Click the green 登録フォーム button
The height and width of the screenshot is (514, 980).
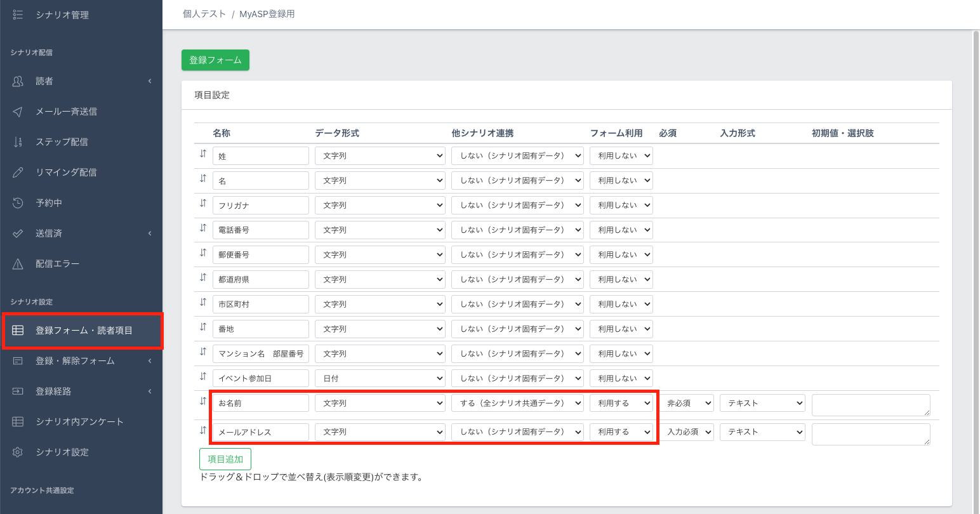(x=215, y=60)
